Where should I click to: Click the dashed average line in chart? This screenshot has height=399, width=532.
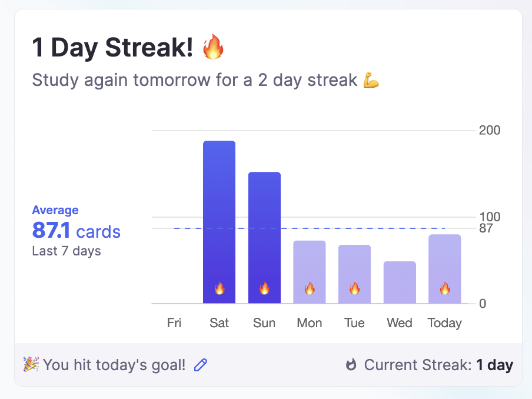click(188, 228)
